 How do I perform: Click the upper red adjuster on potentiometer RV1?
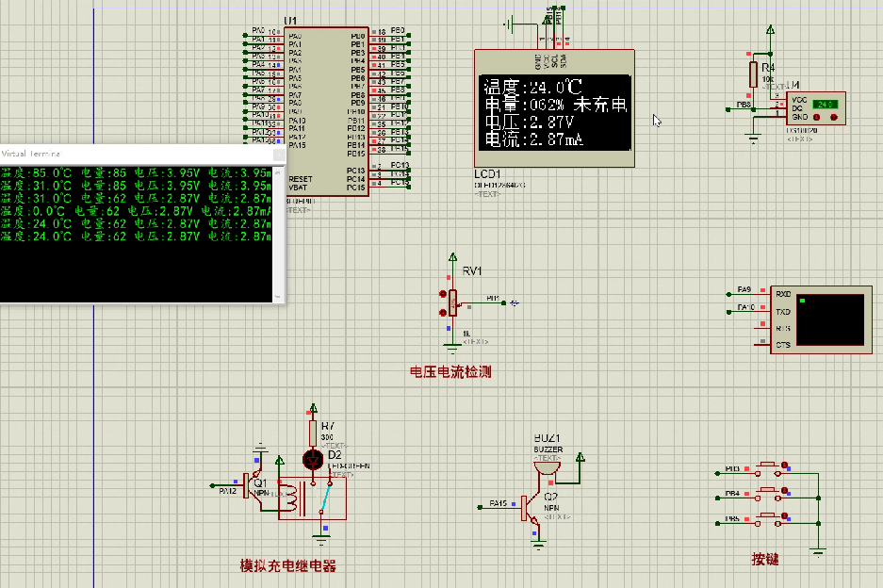(x=442, y=294)
